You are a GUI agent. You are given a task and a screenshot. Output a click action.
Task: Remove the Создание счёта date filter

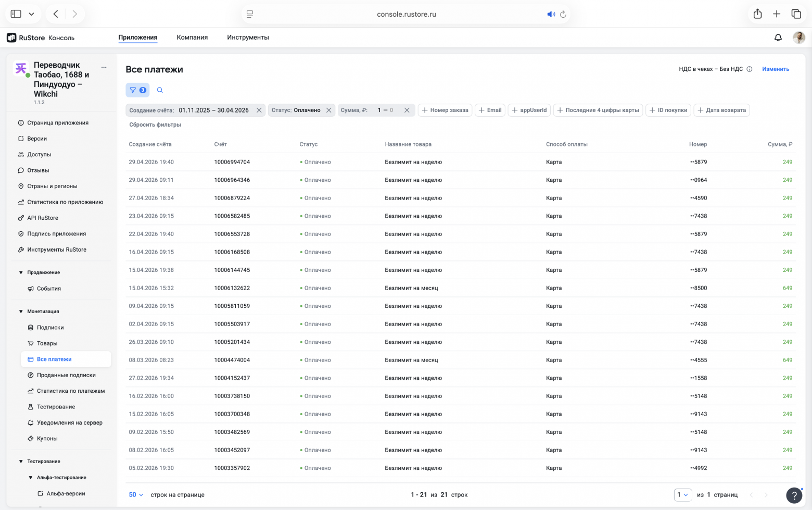[259, 110]
